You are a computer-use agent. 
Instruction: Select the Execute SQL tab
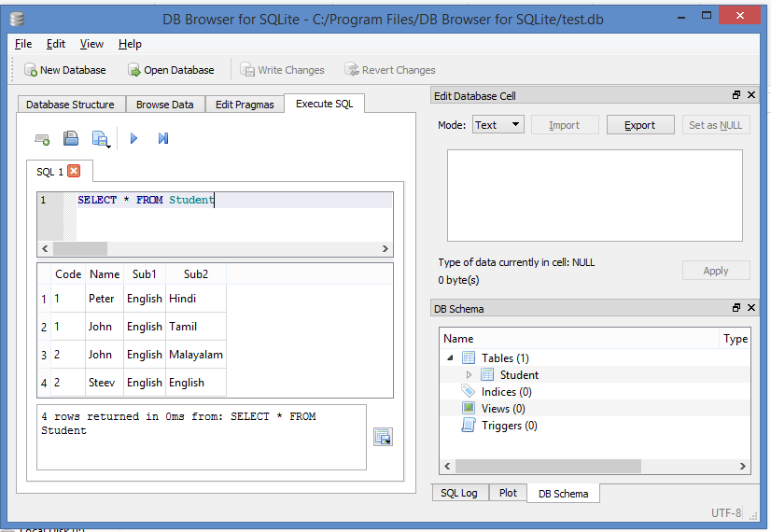[x=325, y=104]
